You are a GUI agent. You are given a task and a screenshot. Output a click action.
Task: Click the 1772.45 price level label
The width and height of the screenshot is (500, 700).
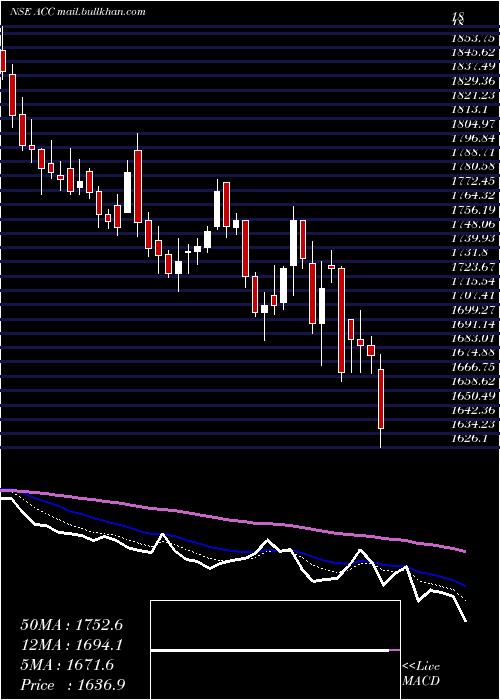click(473, 181)
